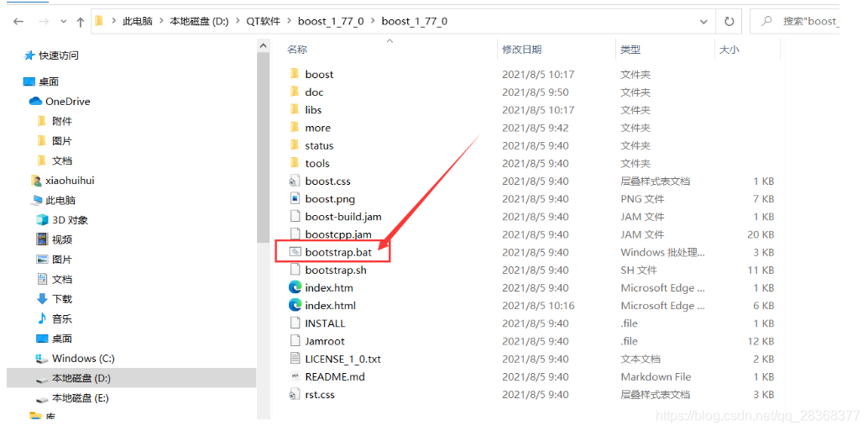Select 此电脑 in navigation pane

60,200
